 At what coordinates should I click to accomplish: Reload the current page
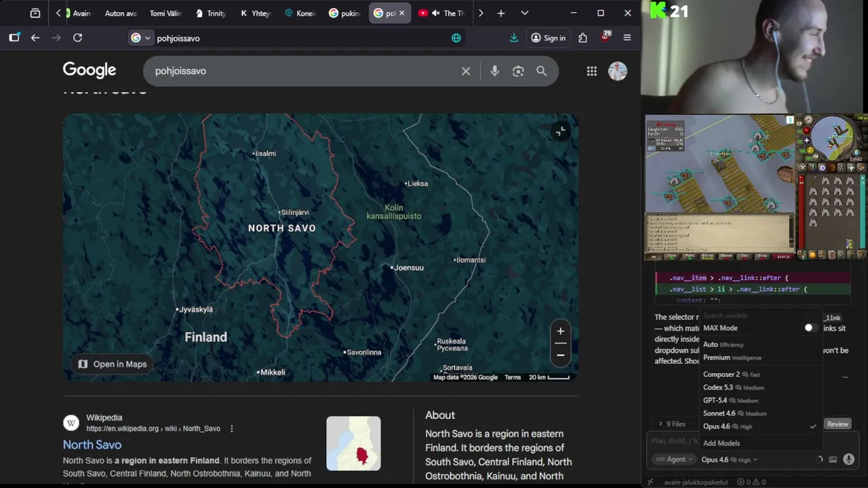coord(77,38)
